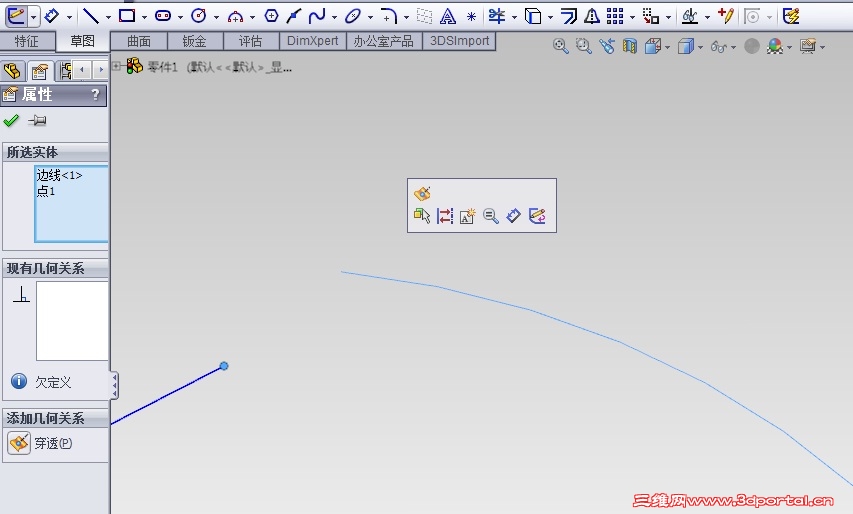Click the Previous View icon

click(x=607, y=46)
